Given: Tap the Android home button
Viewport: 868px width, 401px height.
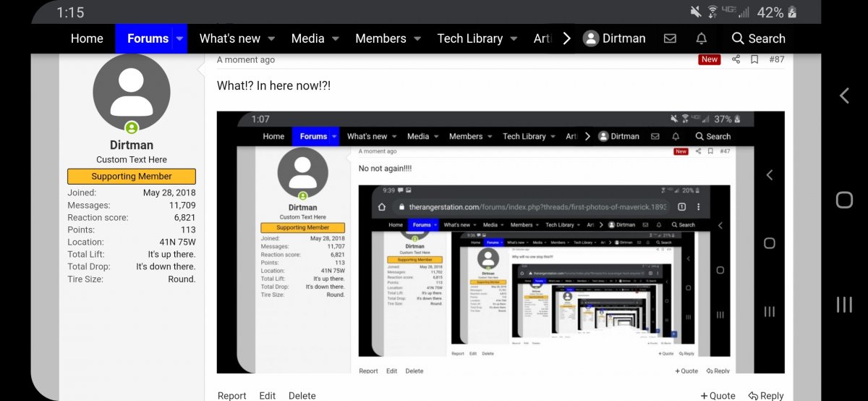Looking at the screenshot, I should pos(843,200).
